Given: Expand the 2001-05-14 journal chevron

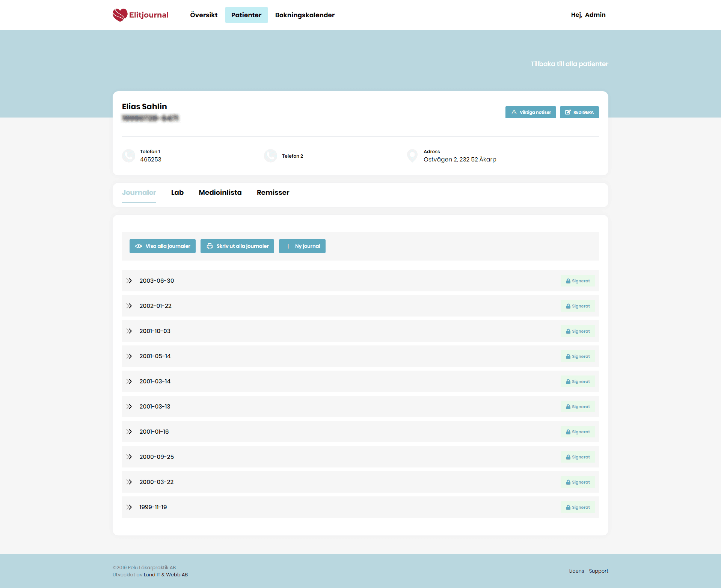Looking at the screenshot, I should click(129, 356).
